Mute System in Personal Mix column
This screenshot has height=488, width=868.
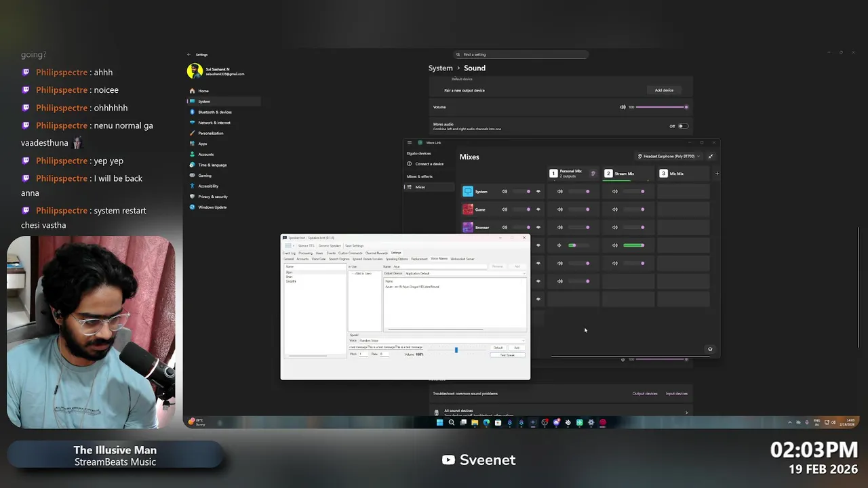tap(559, 191)
